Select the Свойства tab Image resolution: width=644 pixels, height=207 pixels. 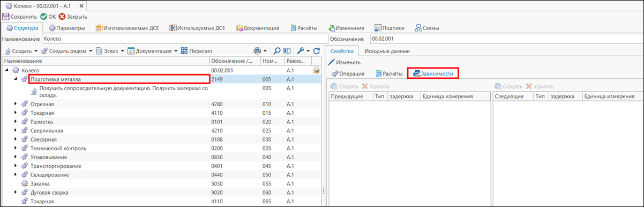(342, 51)
